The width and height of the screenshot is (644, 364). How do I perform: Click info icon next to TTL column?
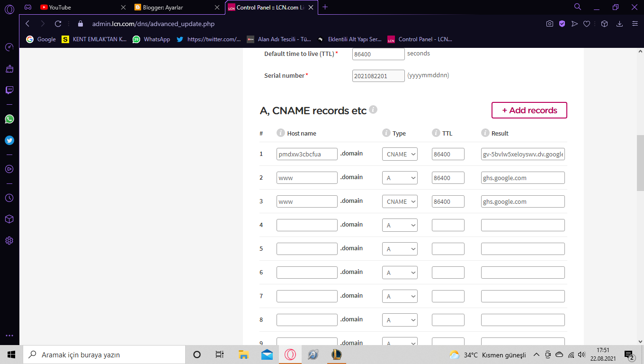(x=436, y=133)
